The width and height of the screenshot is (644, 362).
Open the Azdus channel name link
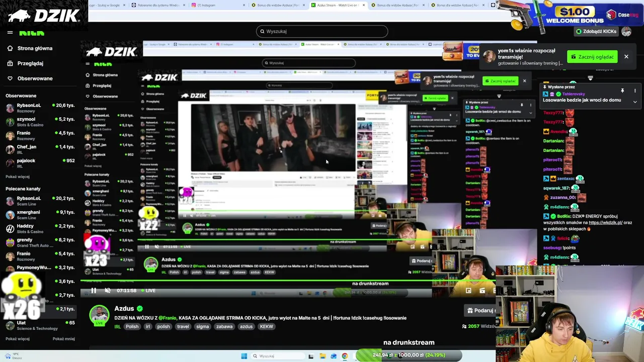124,308
